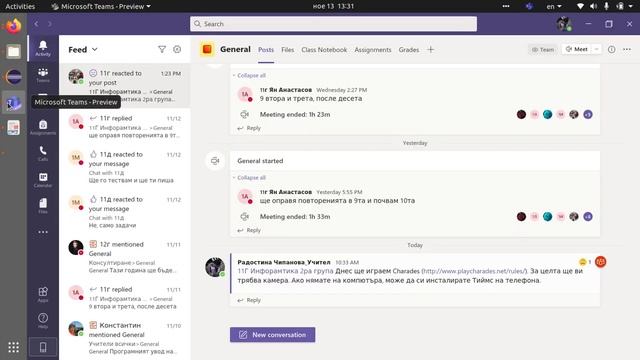This screenshot has width=640, height=360.
Task: Open channel info icon
Action: point(611,49)
